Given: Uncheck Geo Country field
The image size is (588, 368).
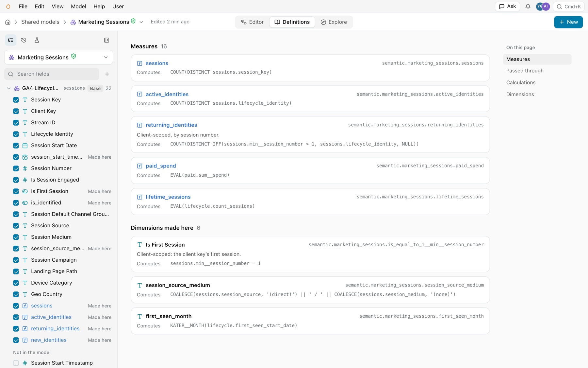Looking at the screenshot, I should click(x=16, y=294).
